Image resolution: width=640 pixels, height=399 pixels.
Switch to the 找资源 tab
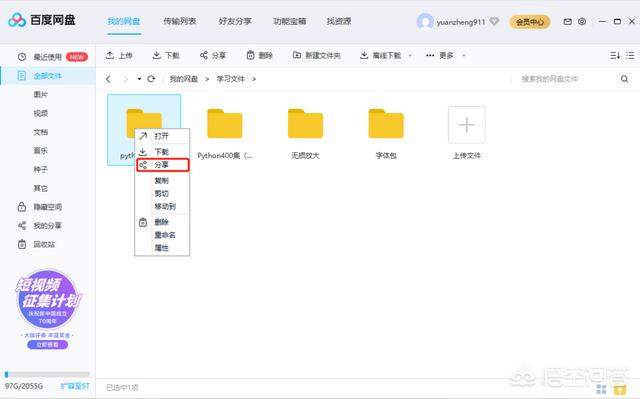coord(339,21)
